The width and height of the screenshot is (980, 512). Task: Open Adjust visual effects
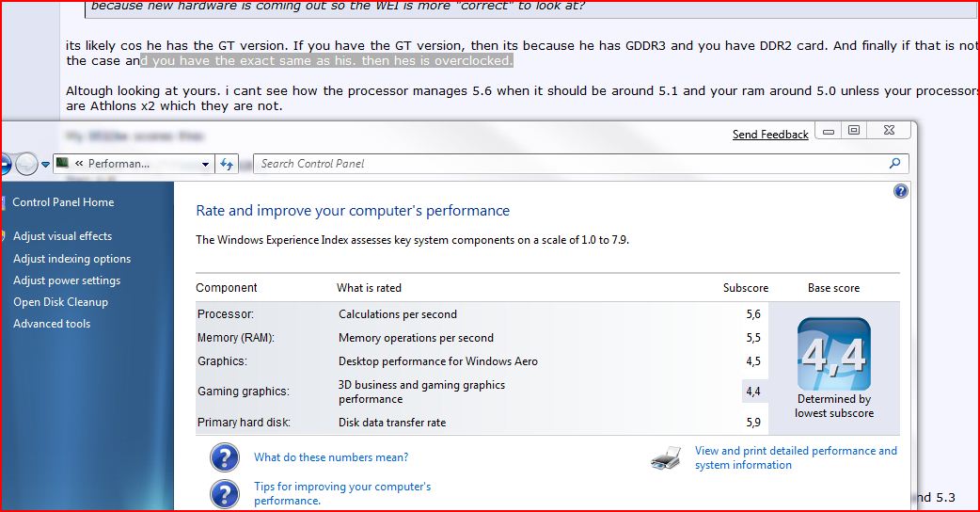pyautogui.click(x=62, y=235)
